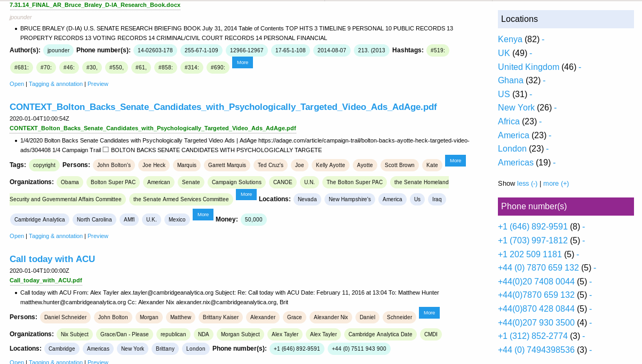Show more location facets with more (+)
This screenshot has width=642, height=364.
point(556,184)
